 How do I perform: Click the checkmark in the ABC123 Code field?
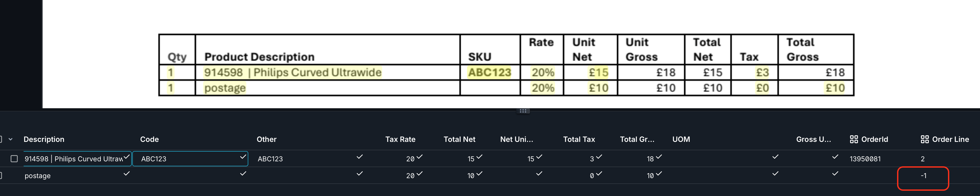[x=243, y=157]
